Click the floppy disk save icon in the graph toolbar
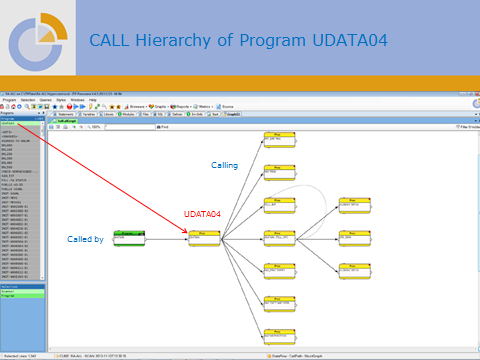This screenshot has height=360, width=480. pyautogui.click(x=51, y=127)
